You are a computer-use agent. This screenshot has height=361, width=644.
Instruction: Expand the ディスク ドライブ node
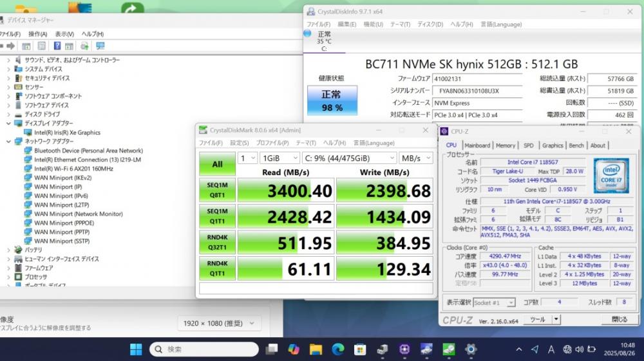(x=8, y=114)
